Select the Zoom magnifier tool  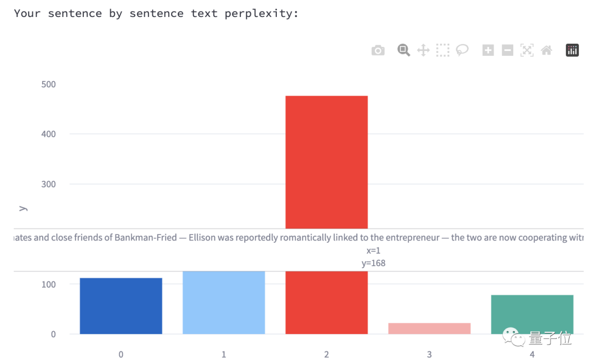coord(404,51)
